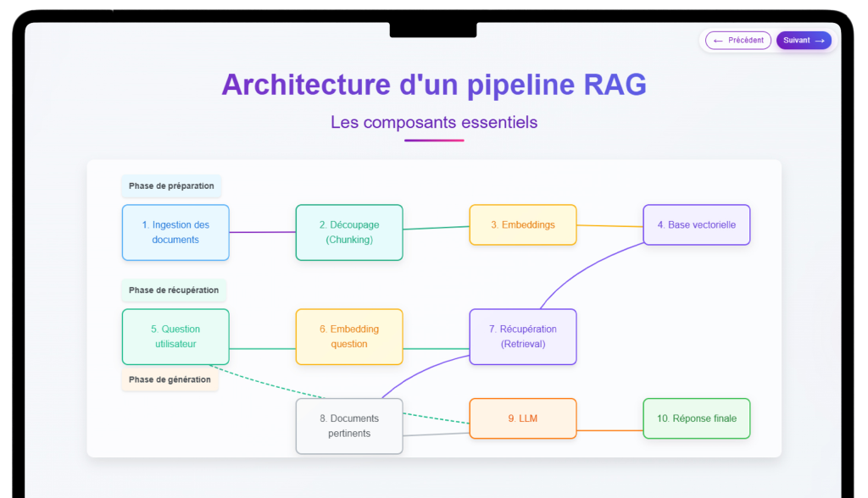Select the '7. Récupération (Retrieval)' node
The width and height of the screenshot is (868, 498).
[x=522, y=336]
